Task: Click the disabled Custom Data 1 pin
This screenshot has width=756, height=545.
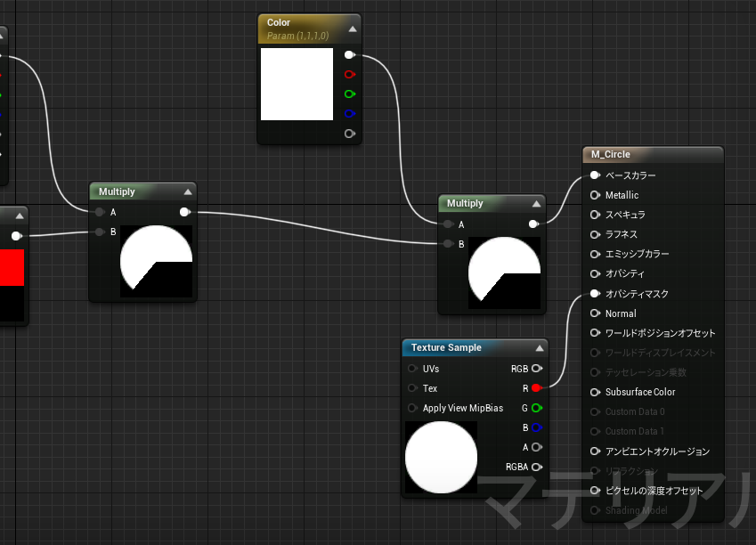Action: pos(595,431)
